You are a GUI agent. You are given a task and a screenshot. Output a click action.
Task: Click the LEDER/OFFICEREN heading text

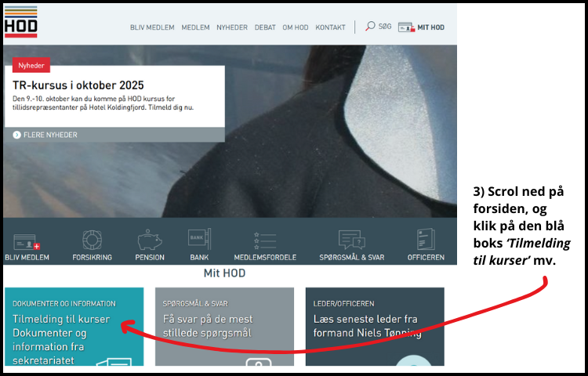tap(344, 304)
